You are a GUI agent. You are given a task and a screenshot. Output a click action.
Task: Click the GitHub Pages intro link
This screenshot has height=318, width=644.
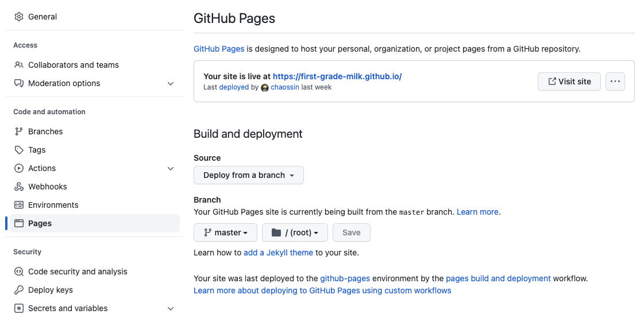pyautogui.click(x=219, y=49)
